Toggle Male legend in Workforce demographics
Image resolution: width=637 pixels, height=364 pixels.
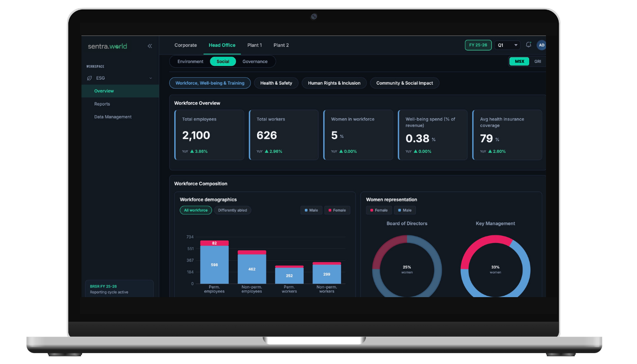click(311, 210)
